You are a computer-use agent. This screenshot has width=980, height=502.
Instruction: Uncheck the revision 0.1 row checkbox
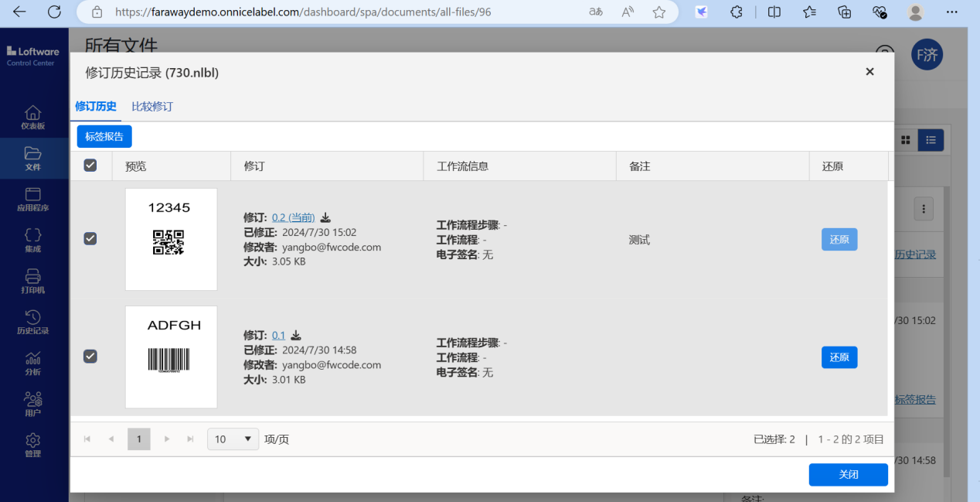[90, 357]
